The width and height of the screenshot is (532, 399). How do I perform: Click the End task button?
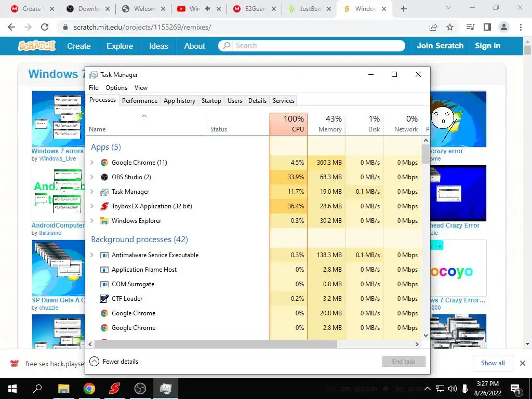[x=404, y=362]
